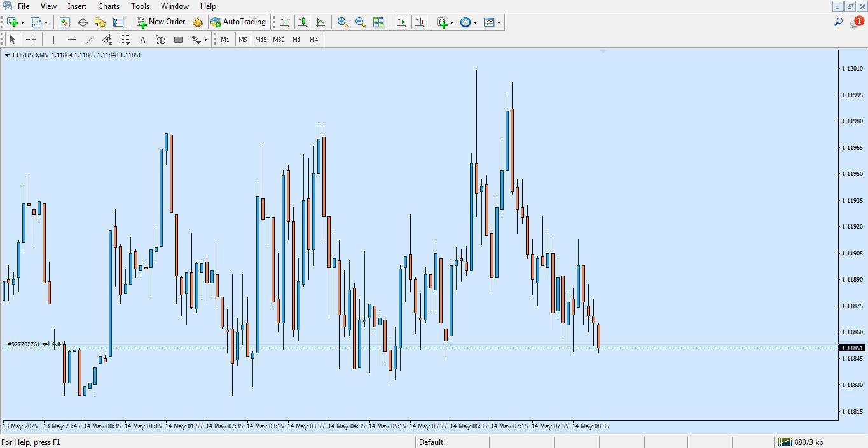Open the Window menu
Viewport: 868px width, 448px height.
174,6
